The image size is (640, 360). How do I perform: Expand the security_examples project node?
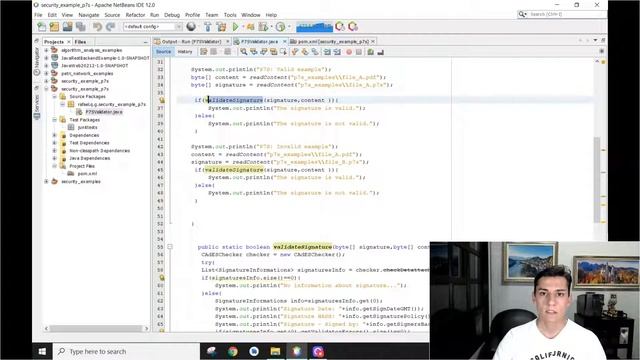pos(46,182)
